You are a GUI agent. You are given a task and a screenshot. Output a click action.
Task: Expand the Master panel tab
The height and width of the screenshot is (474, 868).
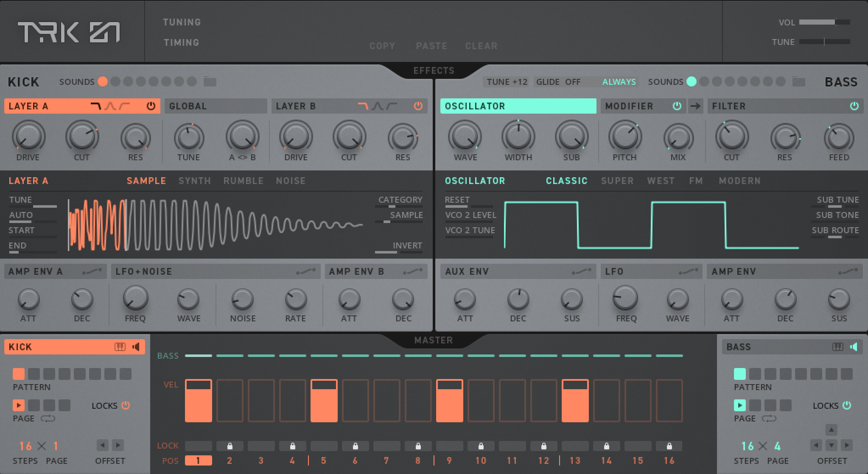click(434, 340)
